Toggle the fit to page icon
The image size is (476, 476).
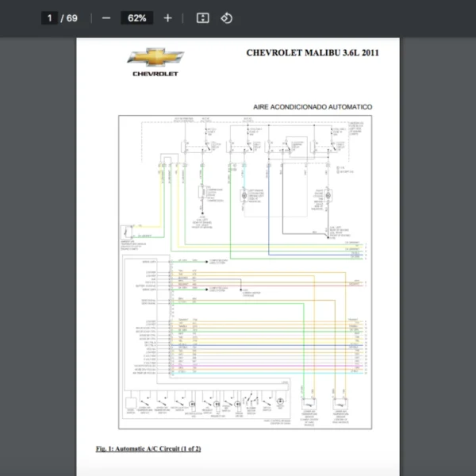coord(202,18)
